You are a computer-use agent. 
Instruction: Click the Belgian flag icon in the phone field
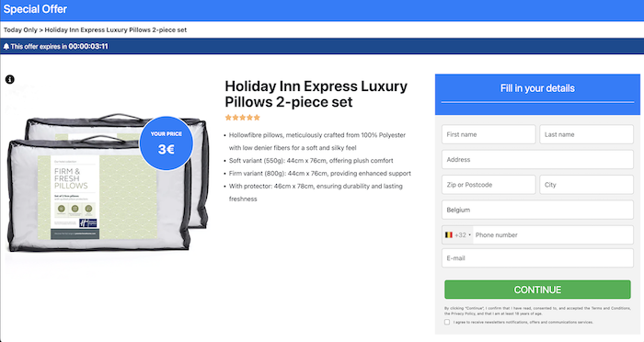(x=449, y=234)
